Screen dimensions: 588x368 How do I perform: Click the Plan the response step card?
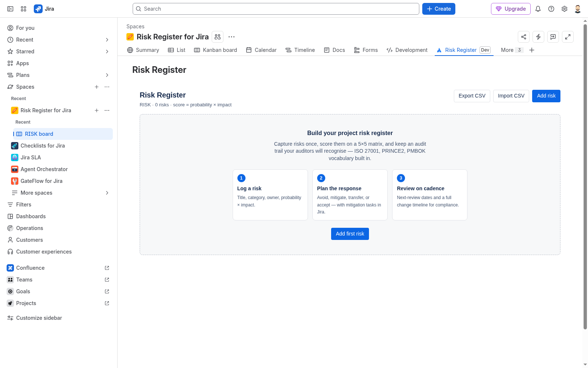tap(350, 195)
